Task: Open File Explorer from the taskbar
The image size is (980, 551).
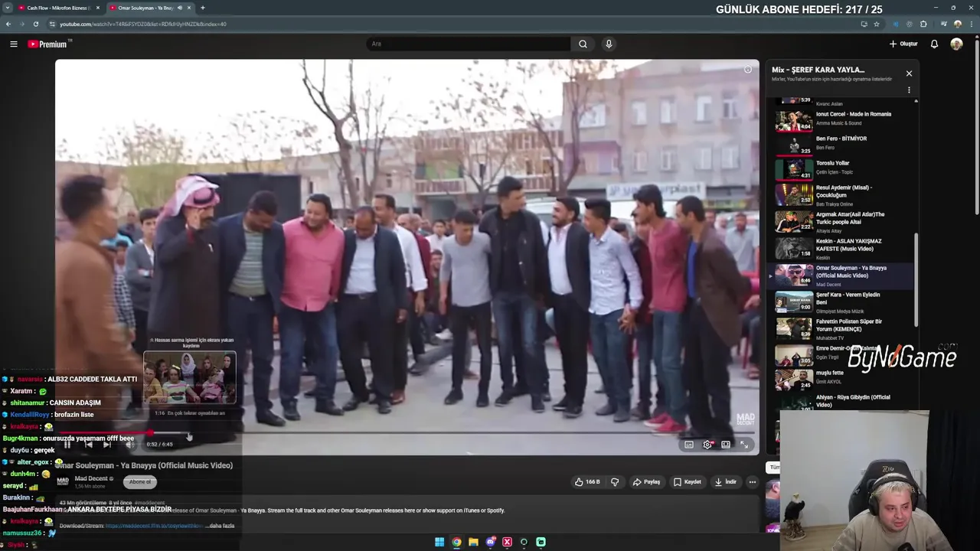Action: pyautogui.click(x=473, y=542)
